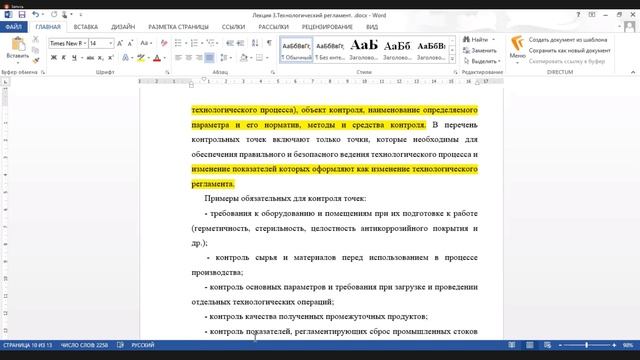The width and height of the screenshot is (640, 360).
Task: Click the Save icon in quick access toolbar
Action: pyautogui.click(x=22, y=15)
